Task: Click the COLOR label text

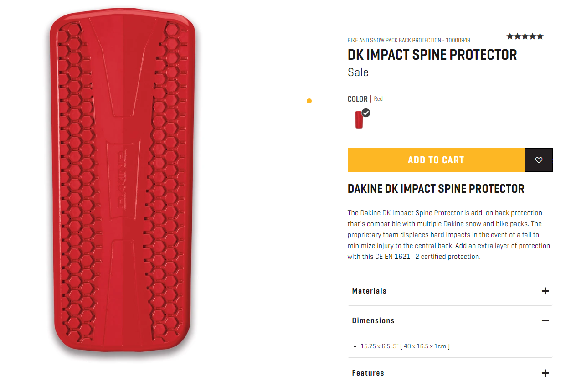Action: click(357, 99)
